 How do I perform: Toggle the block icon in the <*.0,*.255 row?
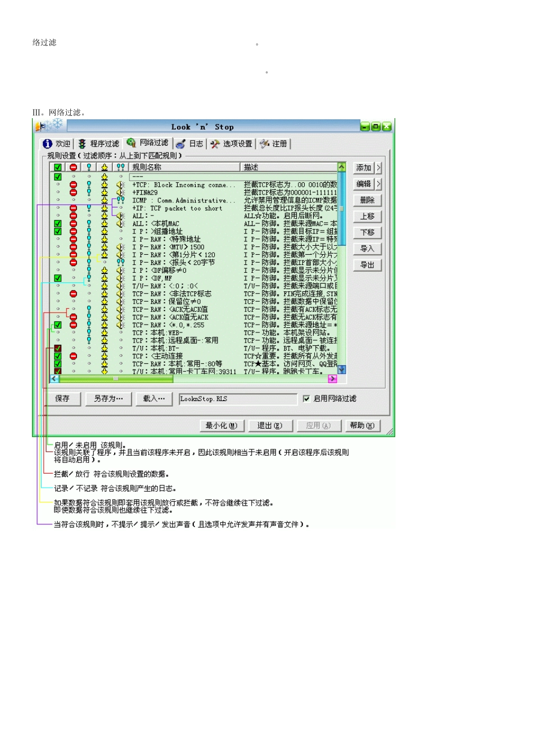coord(73,325)
